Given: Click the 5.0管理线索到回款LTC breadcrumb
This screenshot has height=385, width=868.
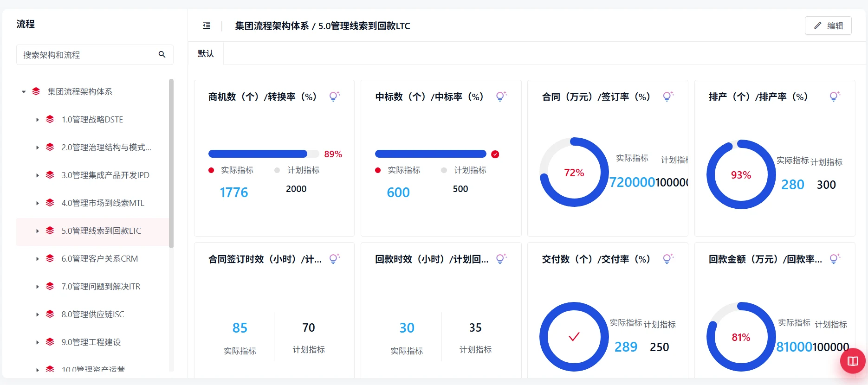Looking at the screenshot, I should 364,26.
